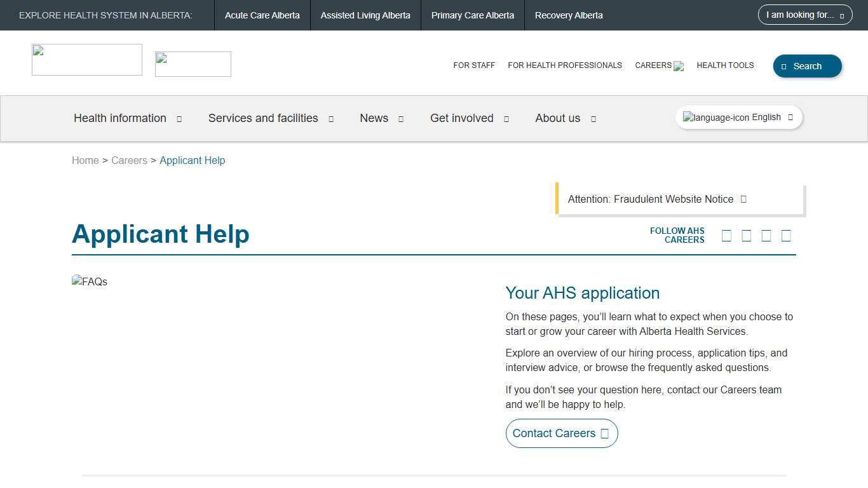Click the FAQs image placeholder

point(90,281)
